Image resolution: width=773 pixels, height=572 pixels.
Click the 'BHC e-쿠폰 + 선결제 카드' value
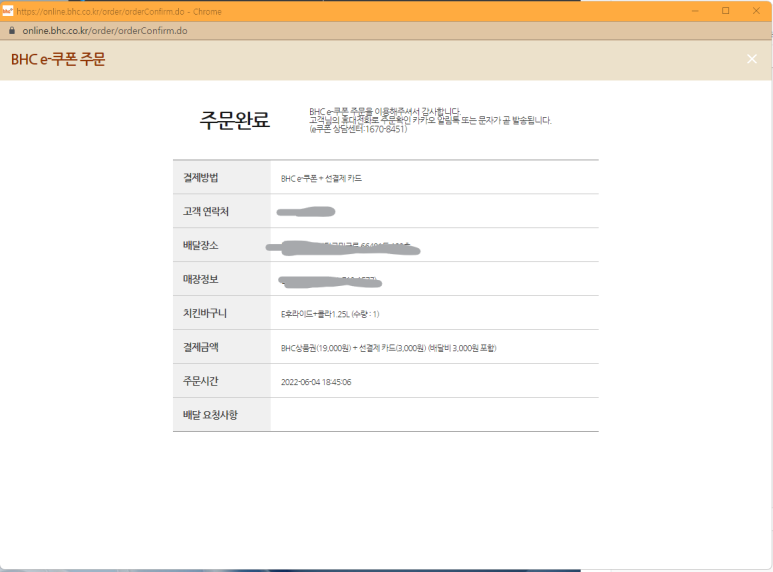(x=321, y=179)
